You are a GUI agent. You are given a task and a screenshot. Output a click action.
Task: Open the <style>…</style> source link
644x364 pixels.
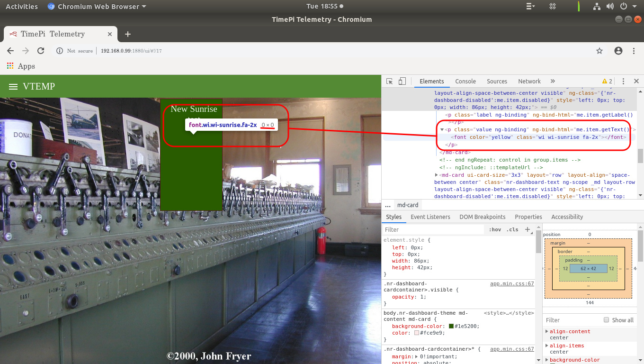(x=509, y=313)
